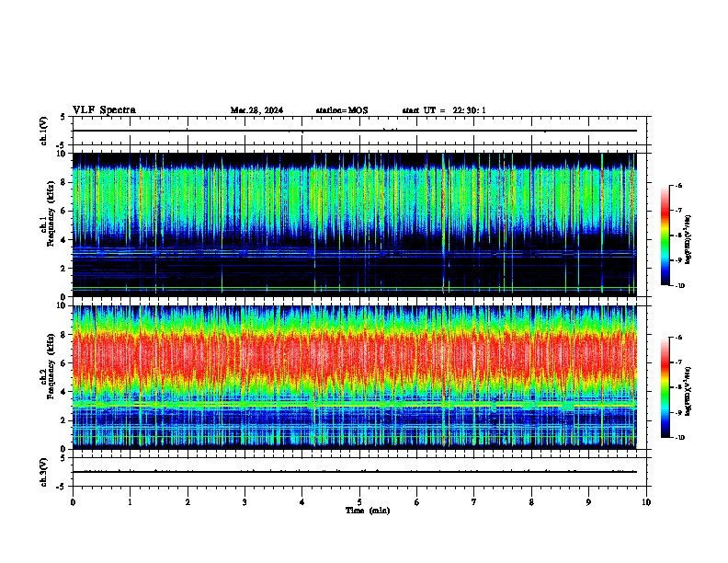Screen dimensions: 728x563
Task: Click the ch.2 frequency tick "2"
Action: tap(64, 420)
